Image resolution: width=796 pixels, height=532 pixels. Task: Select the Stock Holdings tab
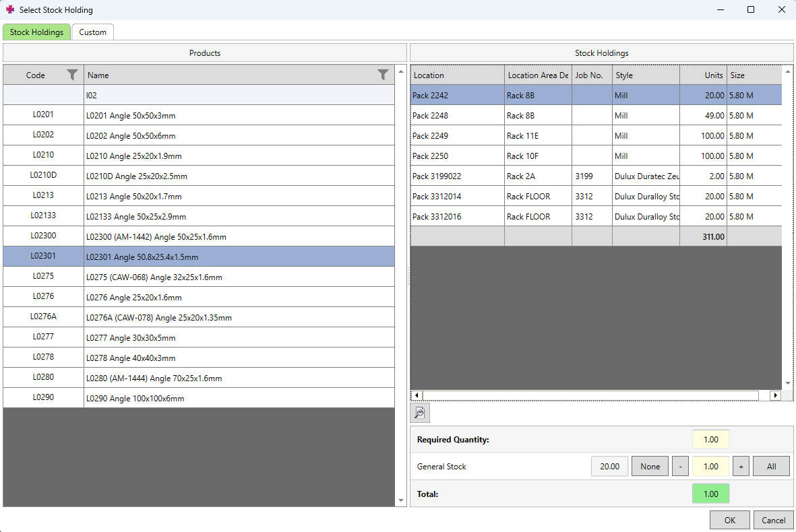tap(36, 32)
